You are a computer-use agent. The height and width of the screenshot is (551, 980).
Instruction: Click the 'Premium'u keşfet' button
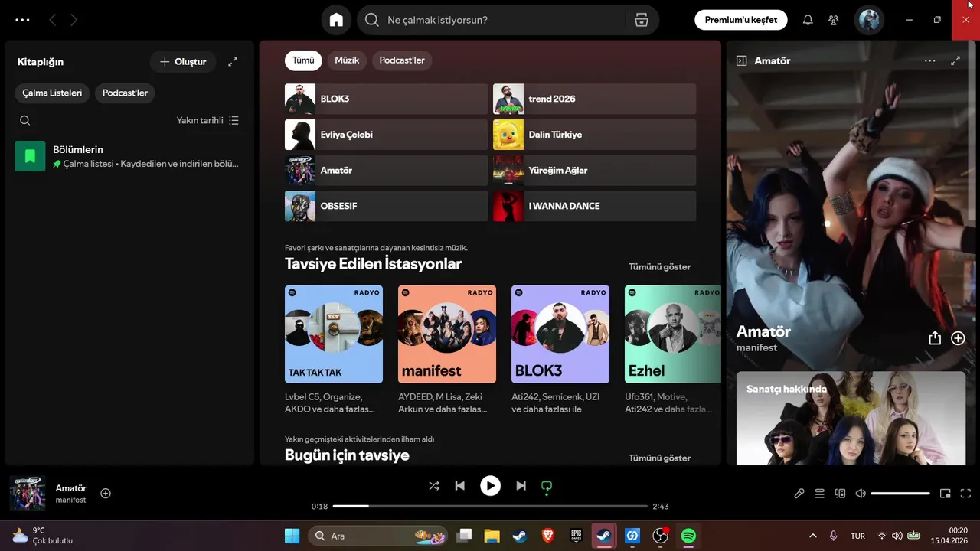[x=741, y=20]
